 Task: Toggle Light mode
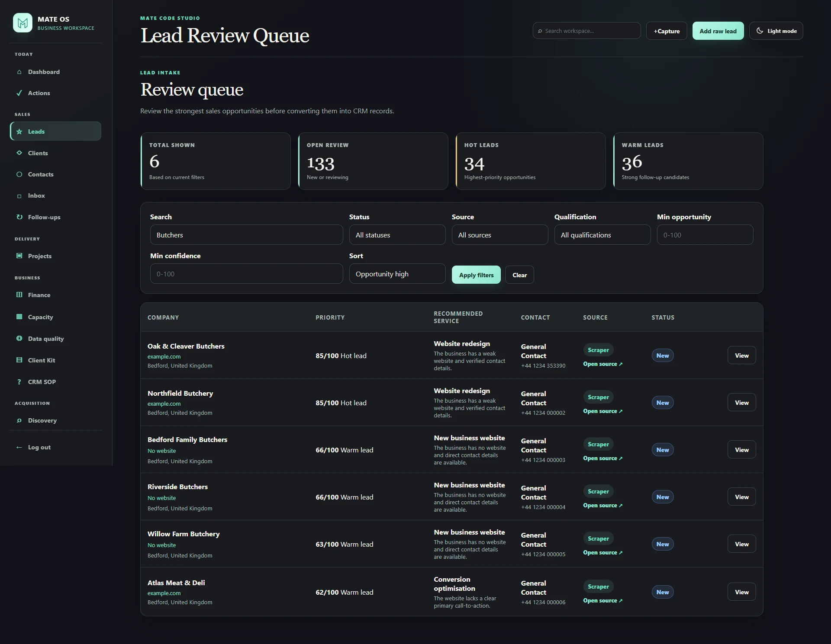pos(776,31)
